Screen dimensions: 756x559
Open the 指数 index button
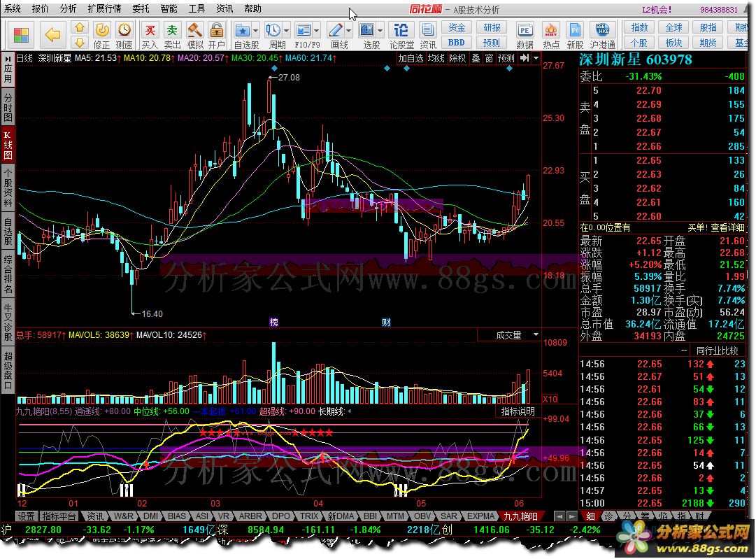[639, 27]
